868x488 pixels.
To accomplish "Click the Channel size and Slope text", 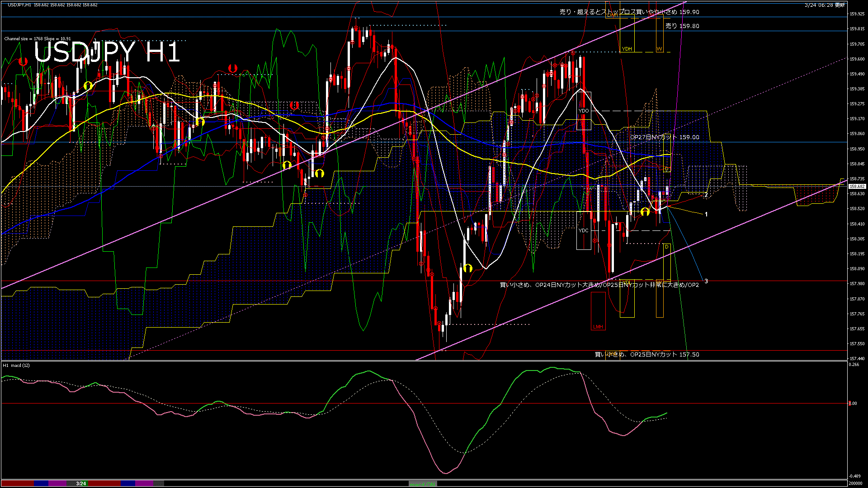I will click(38, 39).
